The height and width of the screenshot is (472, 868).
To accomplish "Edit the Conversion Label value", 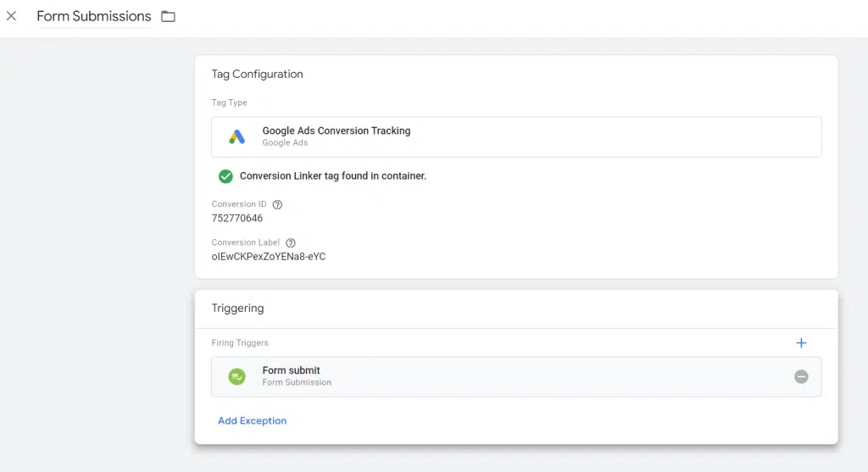I will click(x=269, y=257).
